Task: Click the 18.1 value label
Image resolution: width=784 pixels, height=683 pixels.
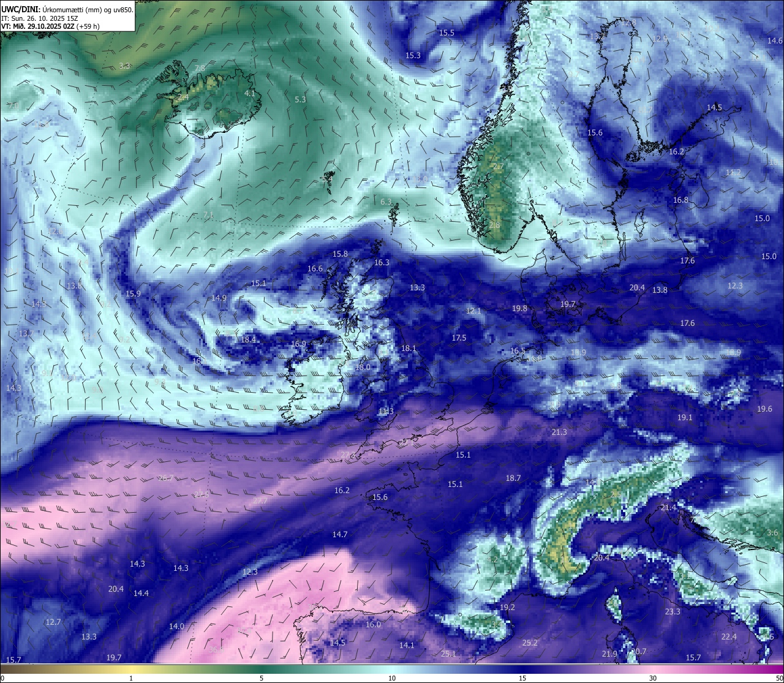Action: point(409,348)
